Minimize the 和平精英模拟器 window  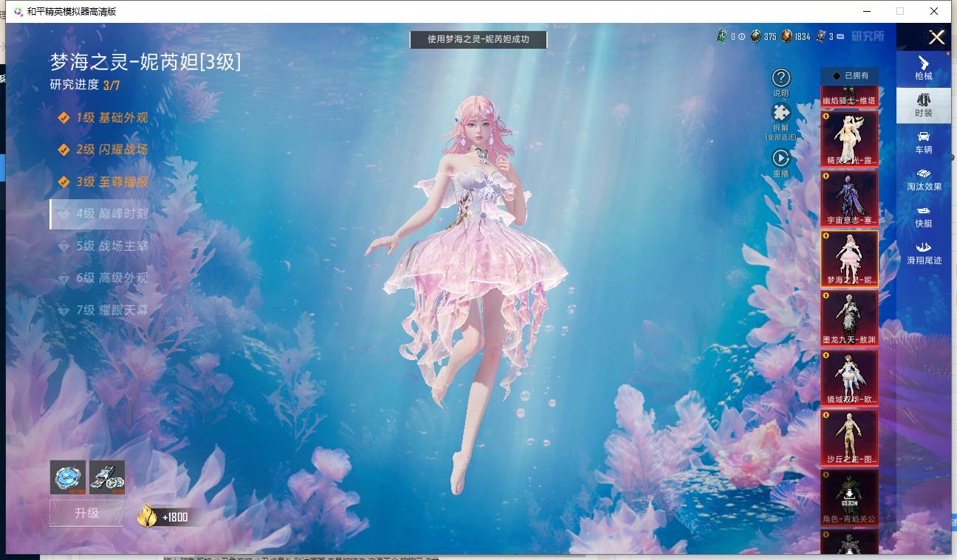click(x=866, y=11)
